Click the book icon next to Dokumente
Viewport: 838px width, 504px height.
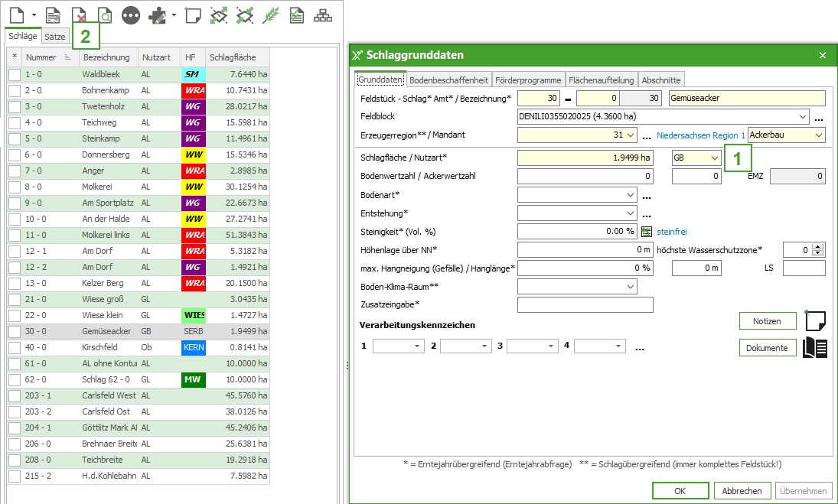pyautogui.click(x=815, y=348)
